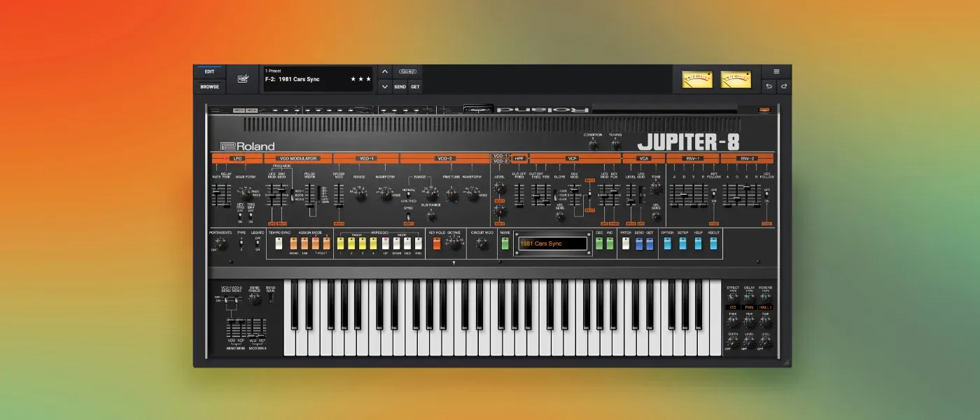Click the PORTAMENTO knob
The height and width of the screenshot is (420, 980).
pyautogui.click(x=220, y=244)
